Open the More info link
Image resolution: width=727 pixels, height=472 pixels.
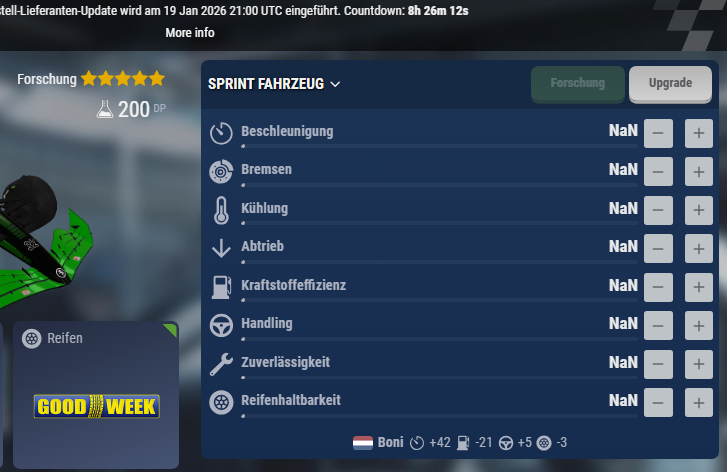tap(190, 33)
